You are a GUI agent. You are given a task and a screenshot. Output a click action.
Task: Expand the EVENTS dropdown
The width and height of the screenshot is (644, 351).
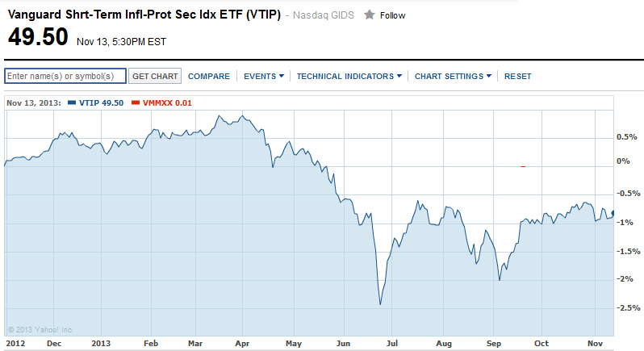tap(264, 76)
